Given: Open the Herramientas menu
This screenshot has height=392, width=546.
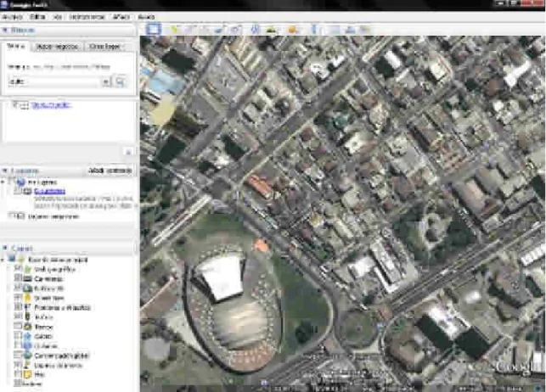Looking at the screenshot, I should [87, 17].
